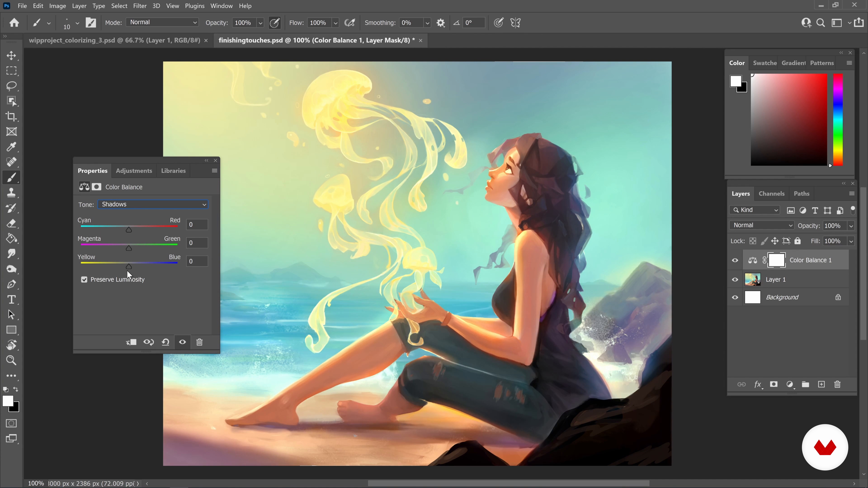Image resolution: width=868 pixels, height=488 pixels.
Task: Toggle pressure for opacity button
Action: coord(275,23)
